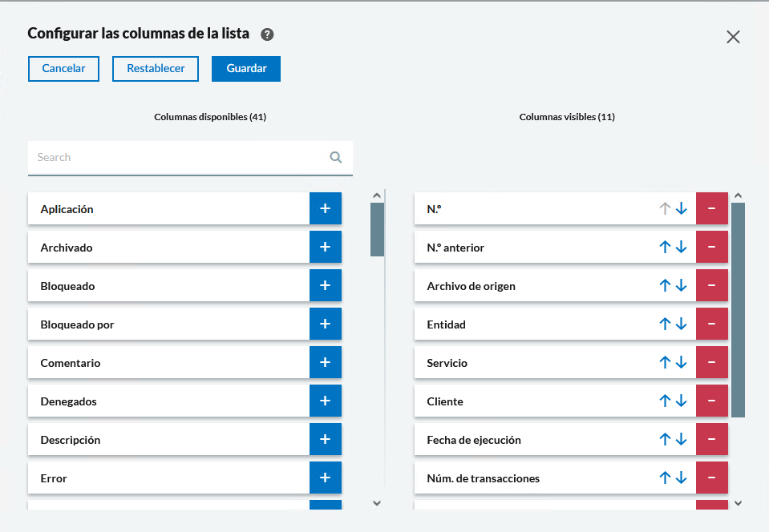This screenshot has width=769, height=532.
Task: Save configuration with Guardar button
Action: pos(246,68)
